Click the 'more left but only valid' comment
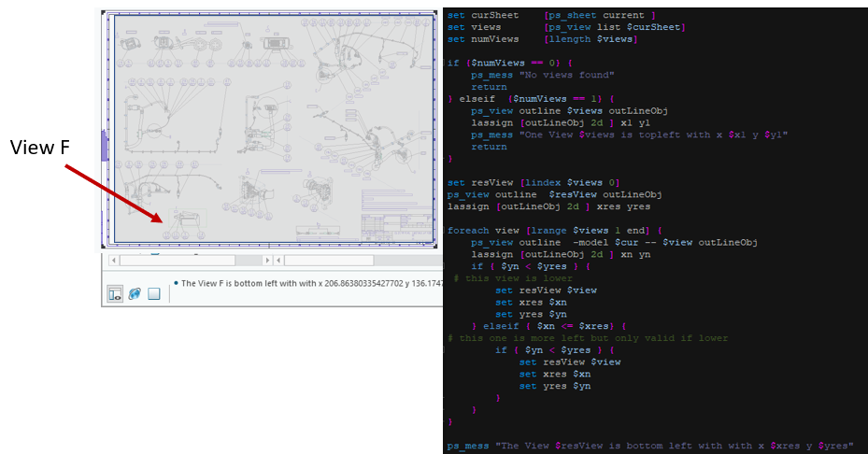868x454 pixels. 588,338
